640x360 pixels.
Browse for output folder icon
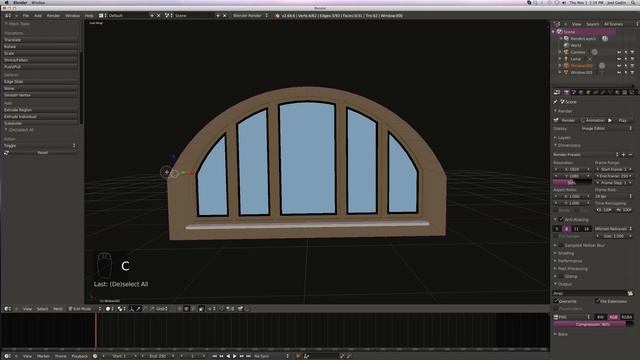pos(630,293)
